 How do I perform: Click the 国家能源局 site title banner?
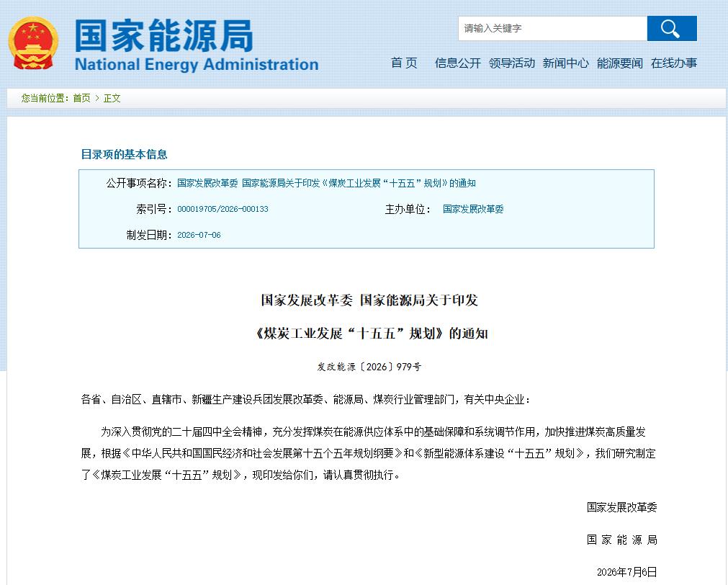coord(164,35)
